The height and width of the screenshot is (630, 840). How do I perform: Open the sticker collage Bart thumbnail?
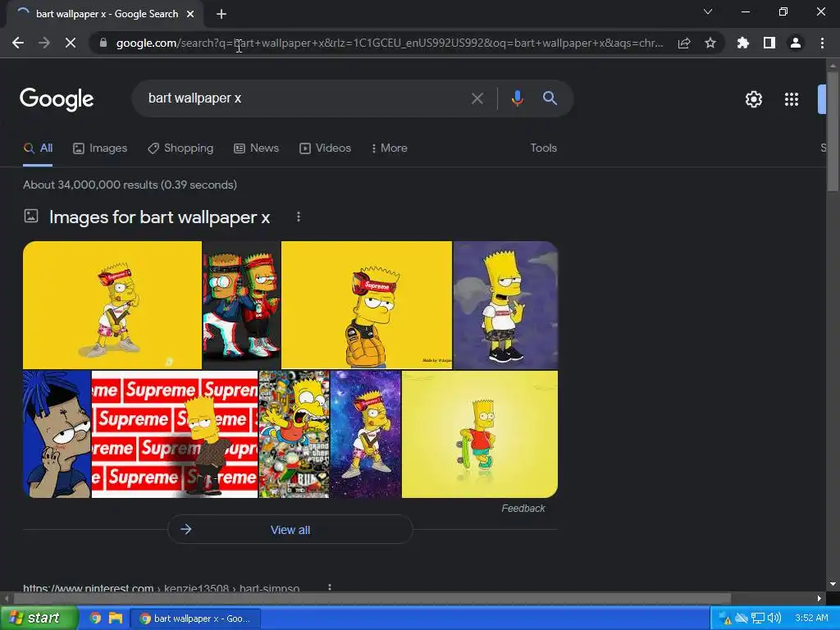pyautogui.click(x=294, y=434)
